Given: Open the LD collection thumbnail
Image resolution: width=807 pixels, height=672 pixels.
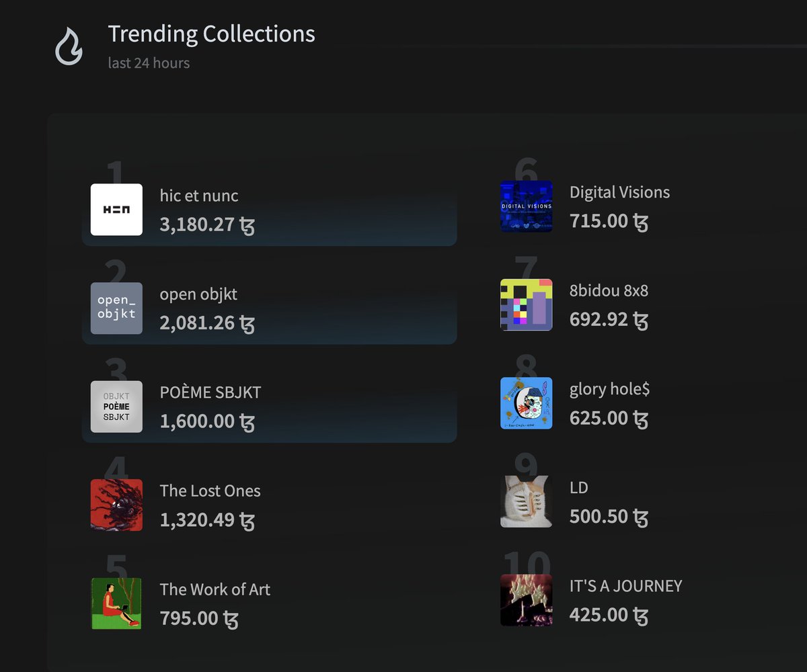Looking at the screenshot, I should [x=526, y=501].
